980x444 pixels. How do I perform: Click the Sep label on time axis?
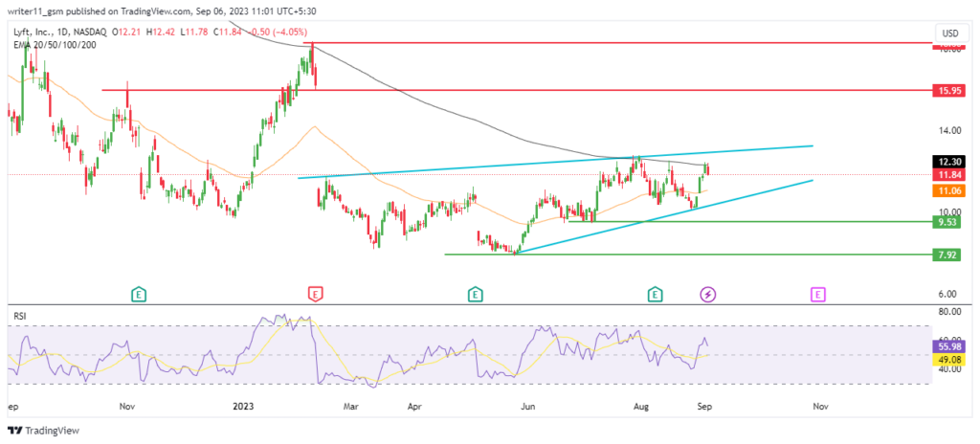[x=703, y=407]
